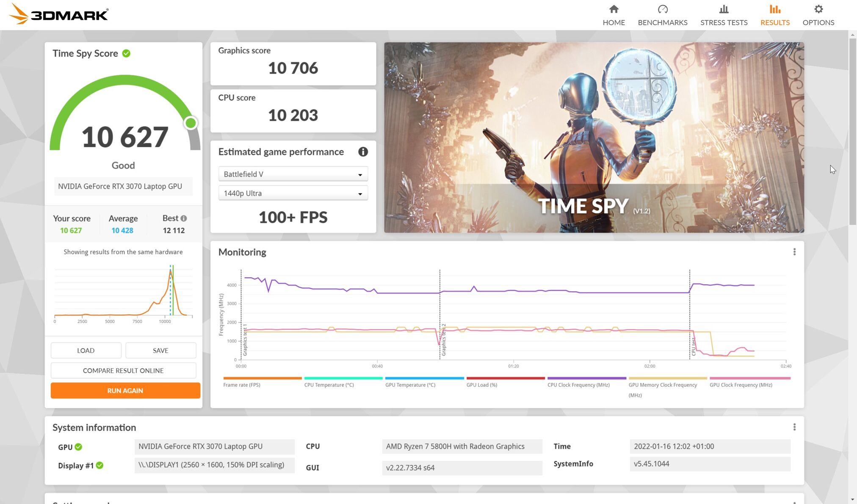Viewport: 857px width, 504px height.
Task: Click the 3DMark logo
Action: point(58,14)
